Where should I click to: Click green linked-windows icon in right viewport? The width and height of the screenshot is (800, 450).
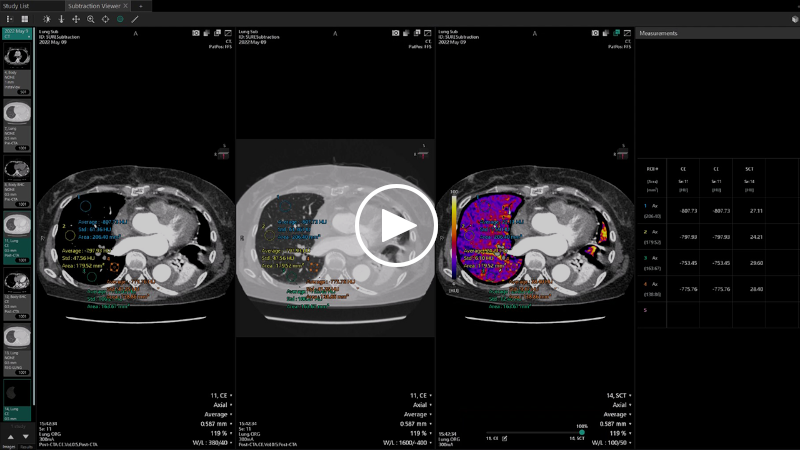pyautogui.click(x=616, y=33)
